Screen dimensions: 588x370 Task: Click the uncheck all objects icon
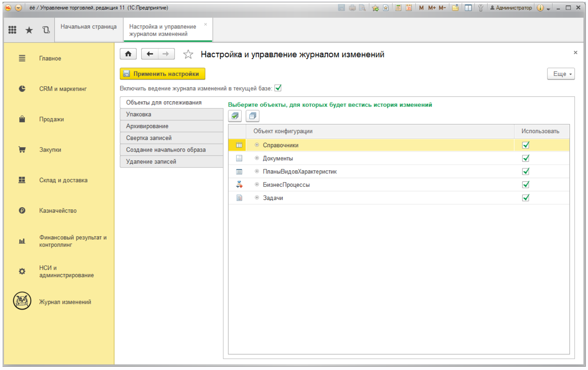click(x=252, y=116)
